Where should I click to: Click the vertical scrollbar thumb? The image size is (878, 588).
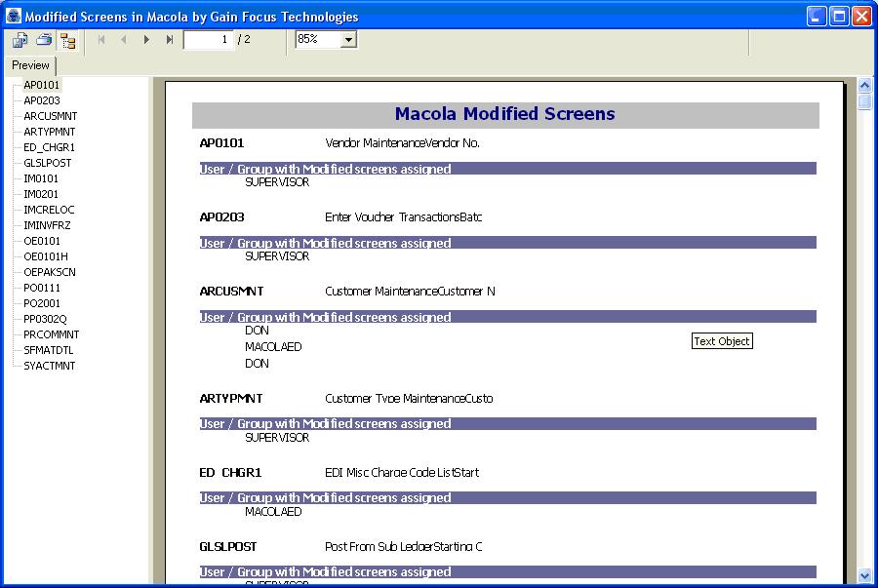pos(864,101)
